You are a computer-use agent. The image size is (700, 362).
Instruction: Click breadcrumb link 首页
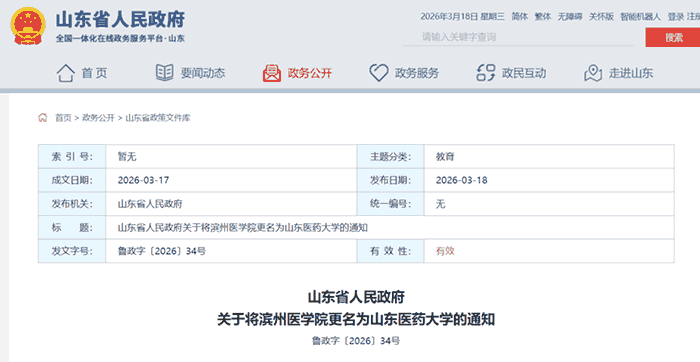tap(63, 118)
